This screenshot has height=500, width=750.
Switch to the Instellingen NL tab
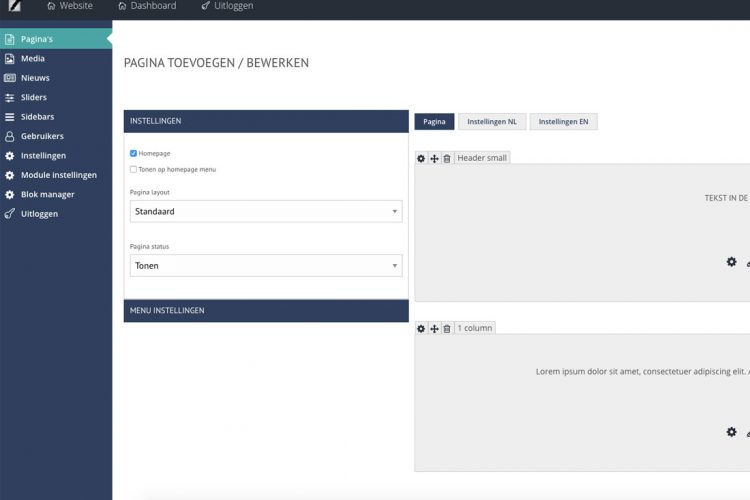point(492,121)
